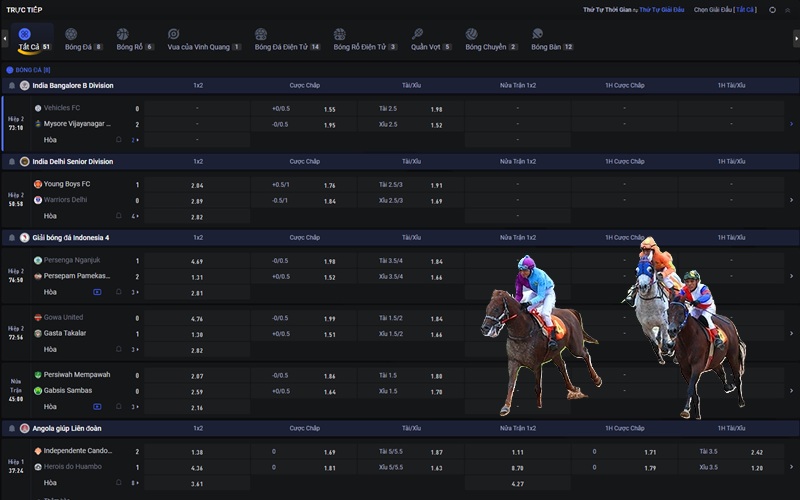Bet on Young Boys FC odds 2.84
The height and width of the screenshot is (500, 800).
click(197, 185)
